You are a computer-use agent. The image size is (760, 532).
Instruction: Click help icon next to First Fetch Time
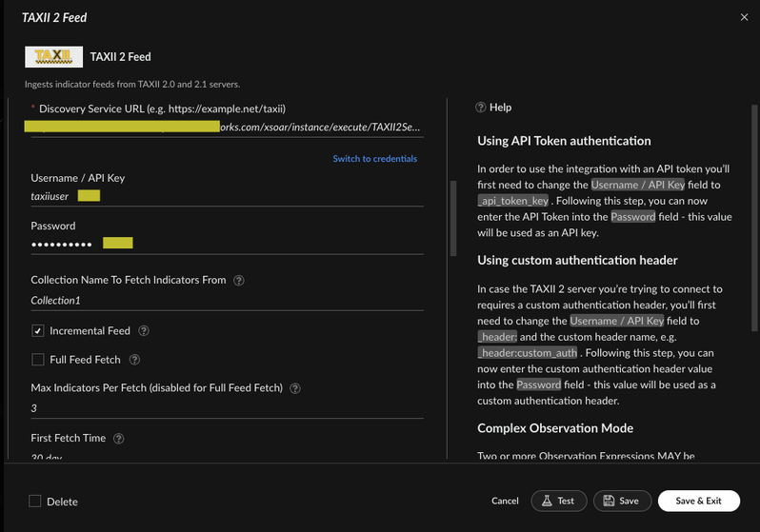pyautogui.click(x=119, y=439)
